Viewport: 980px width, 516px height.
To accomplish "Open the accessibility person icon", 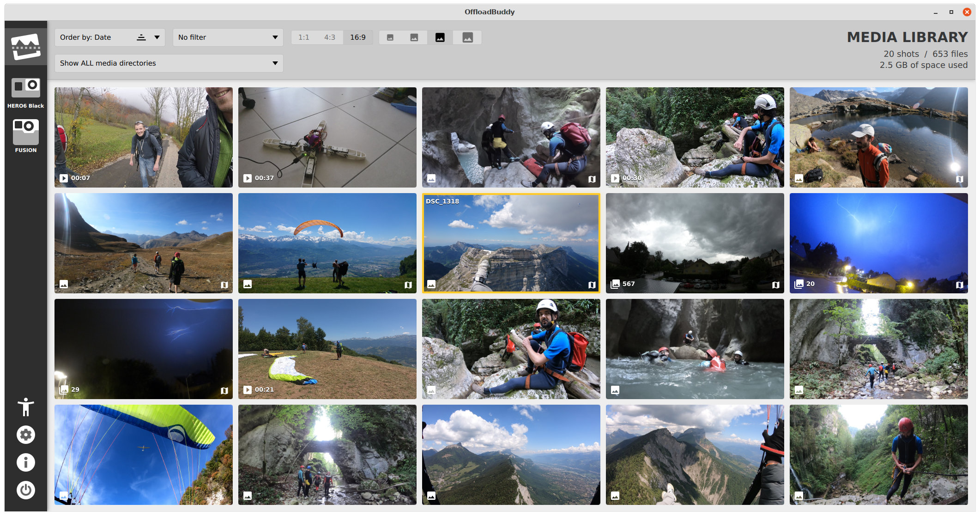I will pyautogui.click(x=26, y=407).
